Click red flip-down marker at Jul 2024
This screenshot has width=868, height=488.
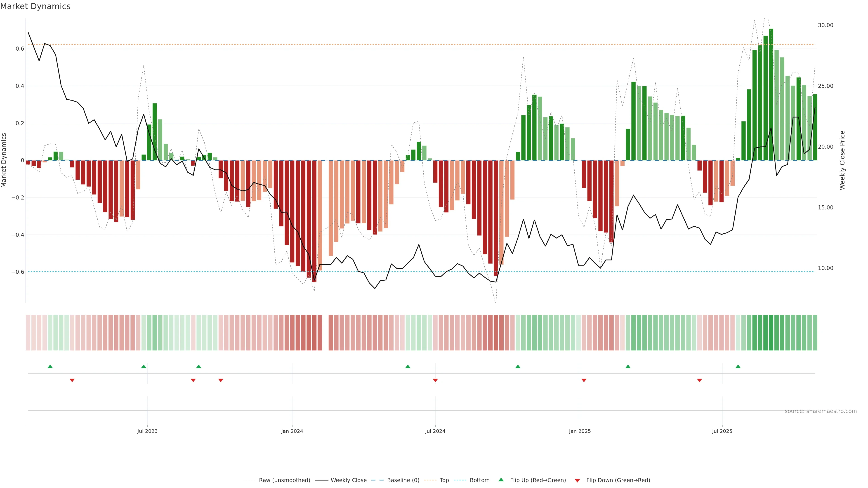(435, 380)
